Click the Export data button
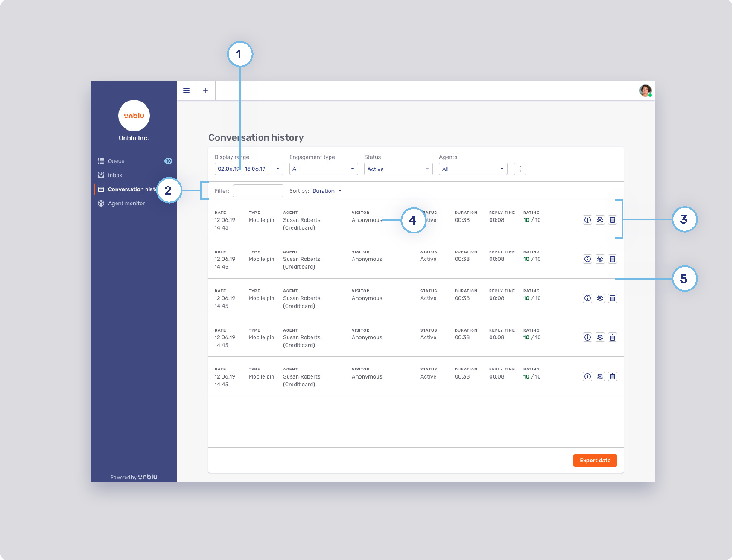 click(x=595, y=461)
